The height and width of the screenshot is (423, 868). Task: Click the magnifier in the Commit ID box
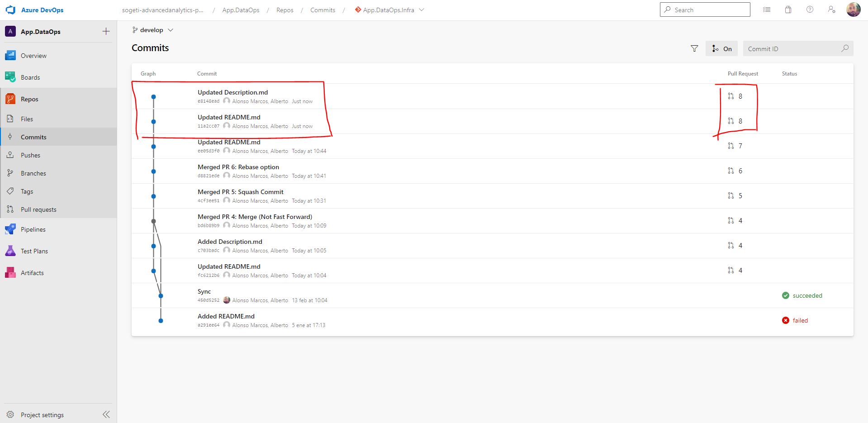coord(845,48)
